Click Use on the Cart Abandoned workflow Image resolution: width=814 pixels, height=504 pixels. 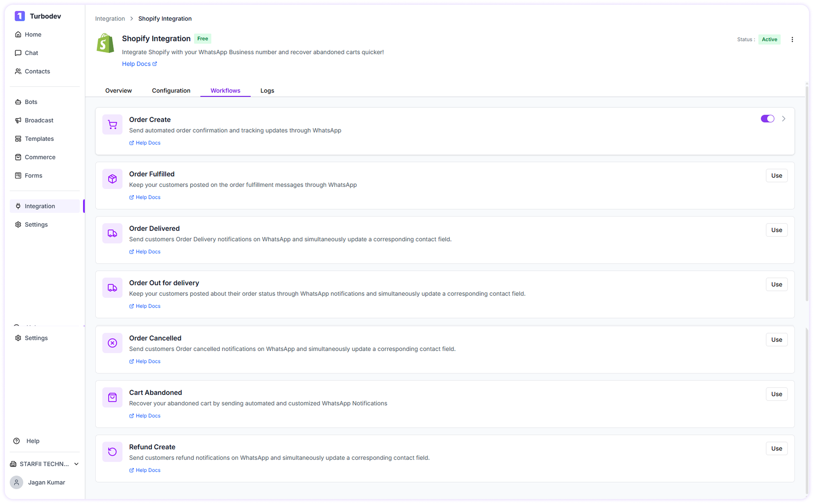(x=776, y=394)
